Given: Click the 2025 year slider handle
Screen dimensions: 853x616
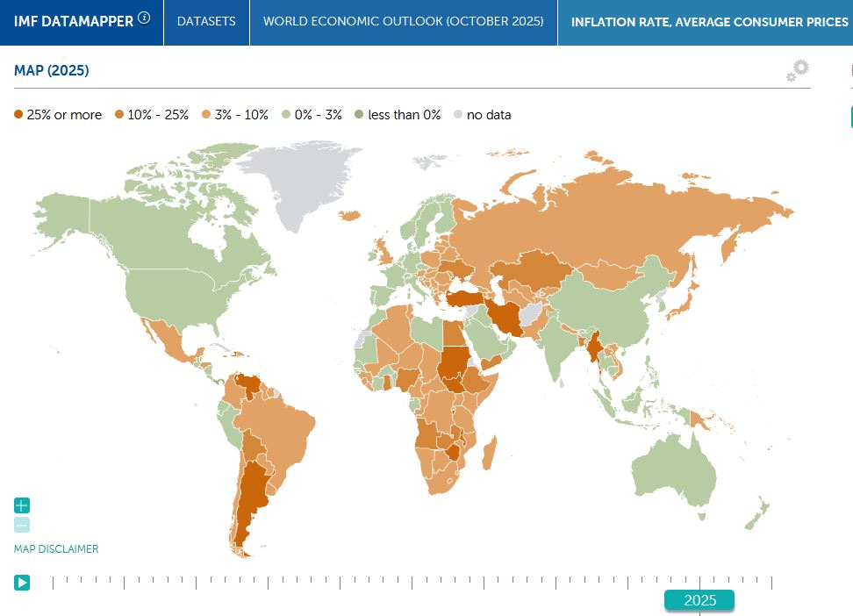Looking at the screenshot, I should (699, 600).
